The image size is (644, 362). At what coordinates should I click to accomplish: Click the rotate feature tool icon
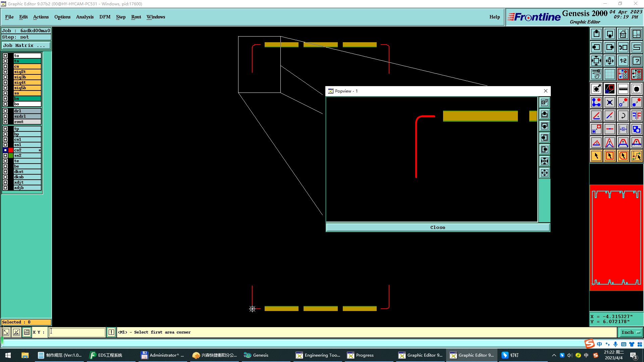(623, 116)
